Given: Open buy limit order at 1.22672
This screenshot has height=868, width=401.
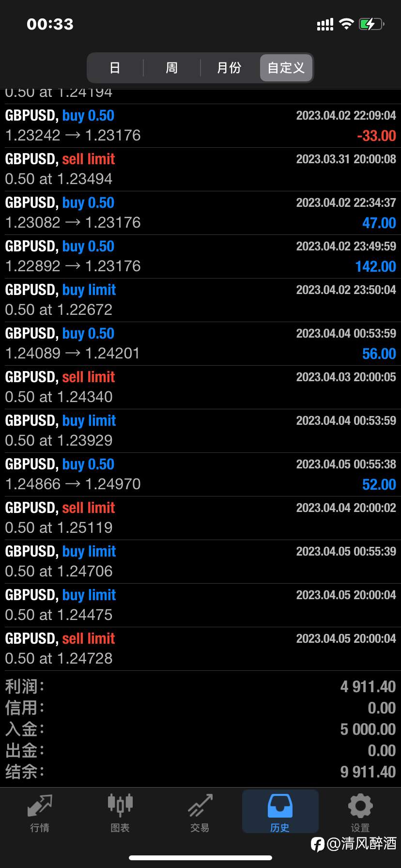Looking at the screenshot, I should (x=200, y=300).
